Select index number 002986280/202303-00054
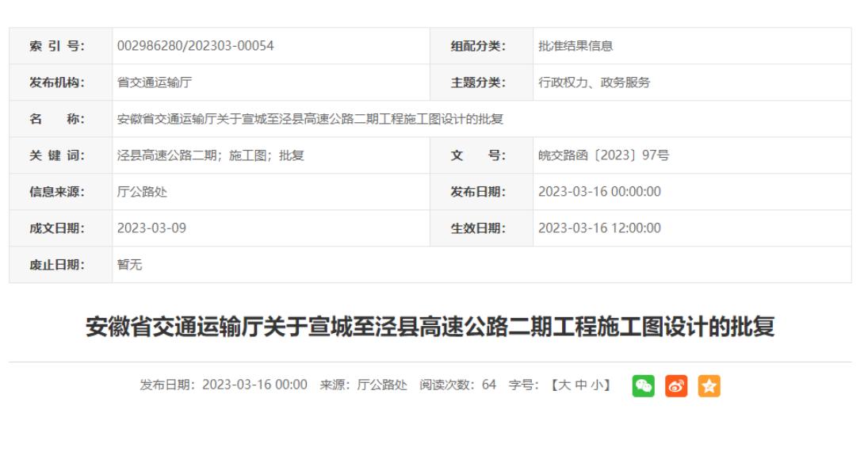 (x=196, y=46)
